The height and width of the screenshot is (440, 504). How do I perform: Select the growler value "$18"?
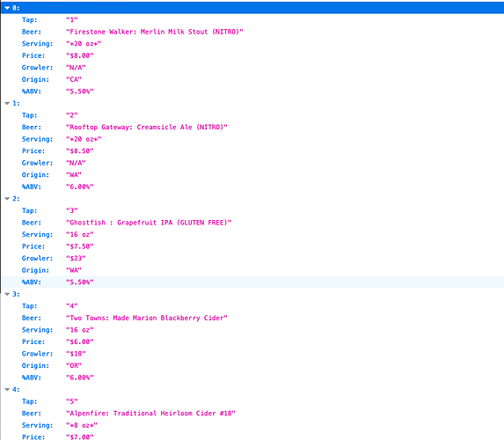(x=76, y=354)
